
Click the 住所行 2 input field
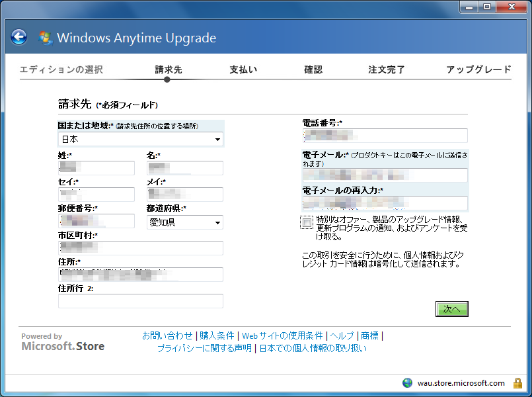coord(140,301)
